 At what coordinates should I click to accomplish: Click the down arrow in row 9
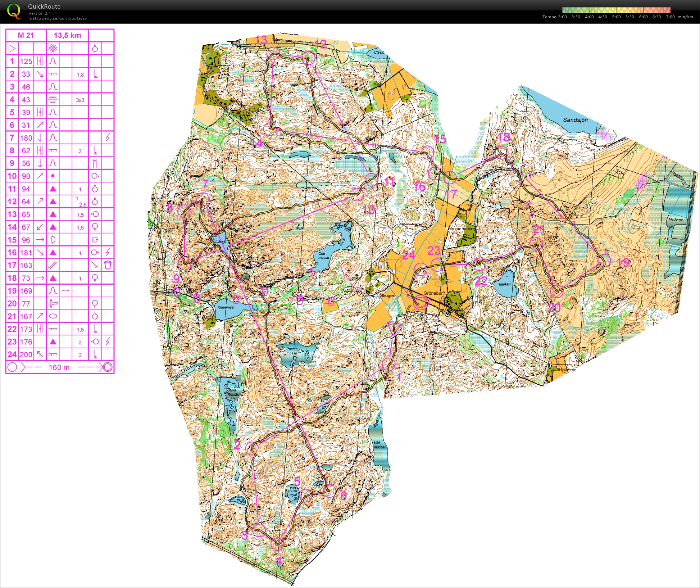pos(40,163)
